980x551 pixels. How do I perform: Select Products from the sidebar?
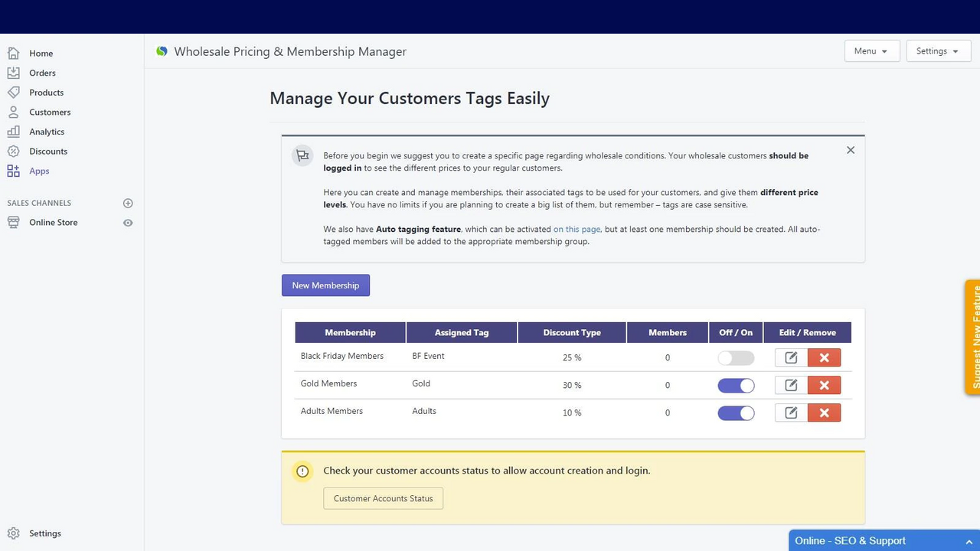(46, 92)
